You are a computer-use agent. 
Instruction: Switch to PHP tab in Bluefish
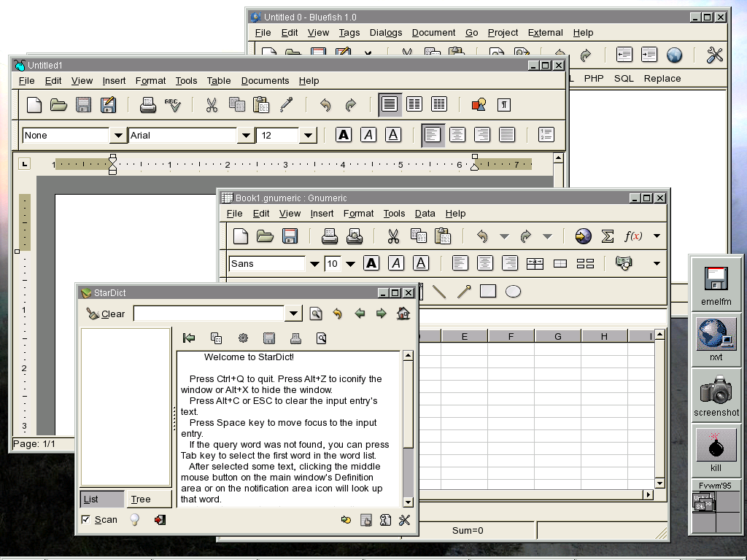(594, 78)
